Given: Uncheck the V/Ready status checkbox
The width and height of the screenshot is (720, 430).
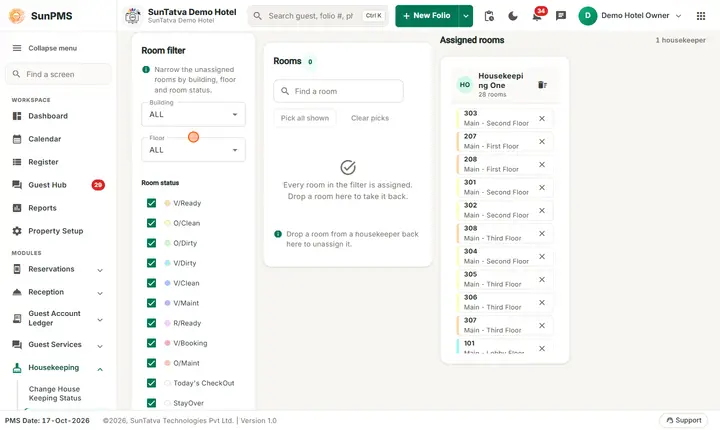Looking at the screenshot, I should (x=151, y=203).
